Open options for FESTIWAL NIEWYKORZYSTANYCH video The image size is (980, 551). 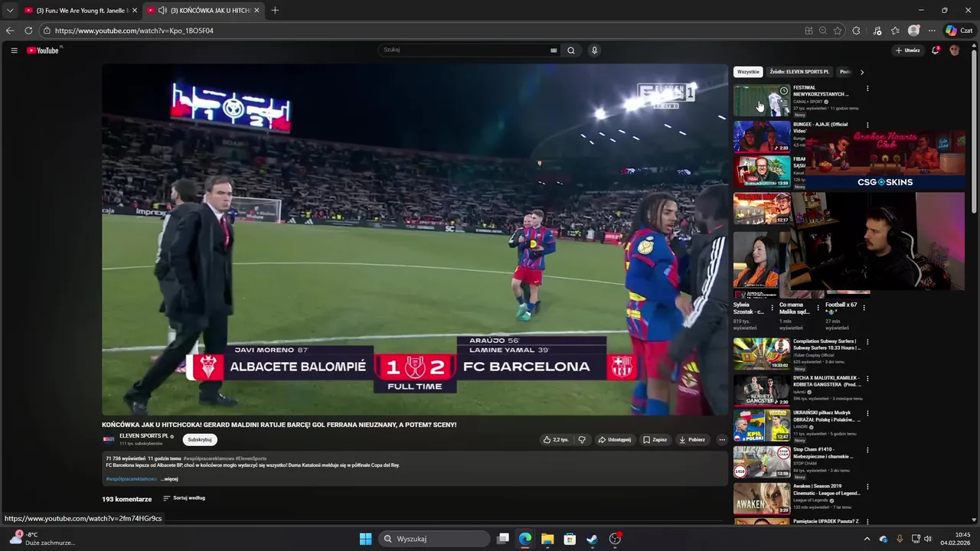point(867,89)
